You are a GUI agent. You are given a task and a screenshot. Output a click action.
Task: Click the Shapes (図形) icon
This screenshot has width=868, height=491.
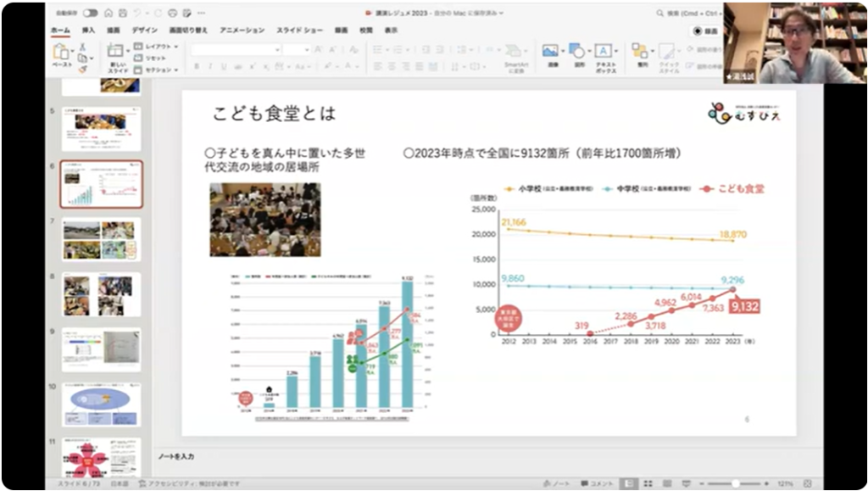(x=576, y=51)
